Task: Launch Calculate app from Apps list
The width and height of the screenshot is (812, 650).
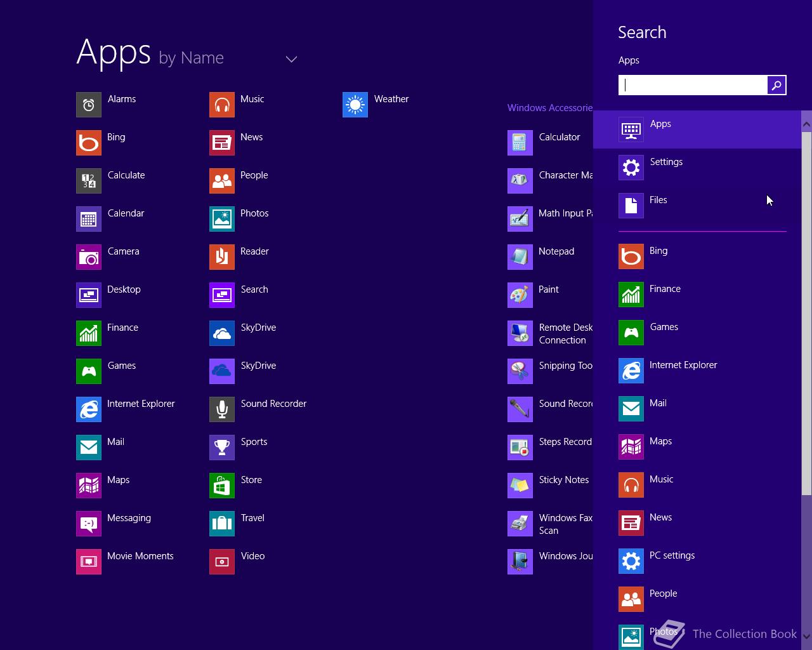Action: [x=89, y=181]
